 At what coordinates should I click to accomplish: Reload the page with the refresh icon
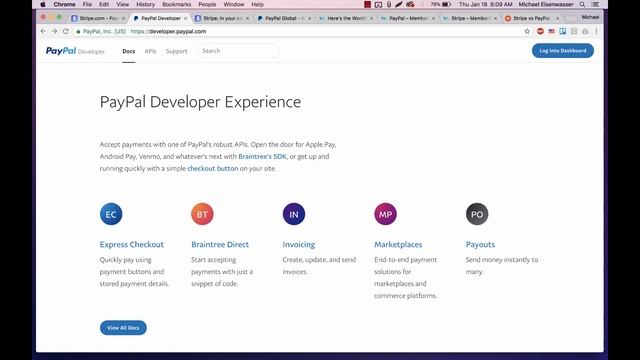pyautogui.click(x=66, y=31)
